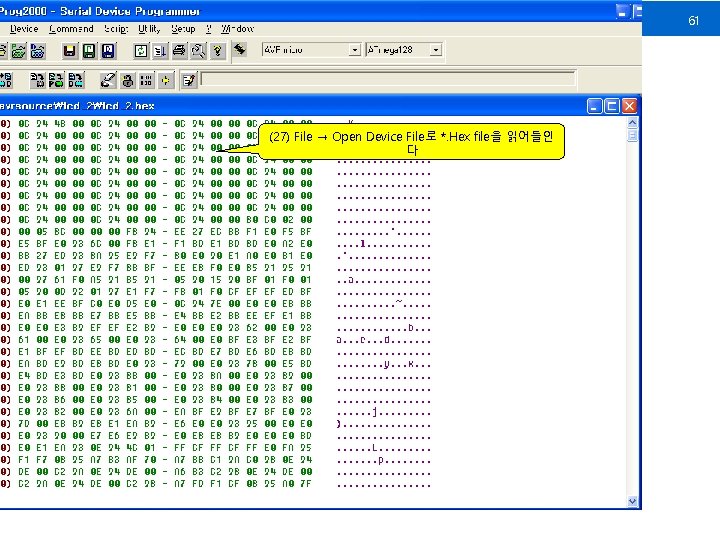The height and width of the screenshot is (540, 720).
Task: Open the Command menu
Action: pyautogui.click(x=71, y=29)
